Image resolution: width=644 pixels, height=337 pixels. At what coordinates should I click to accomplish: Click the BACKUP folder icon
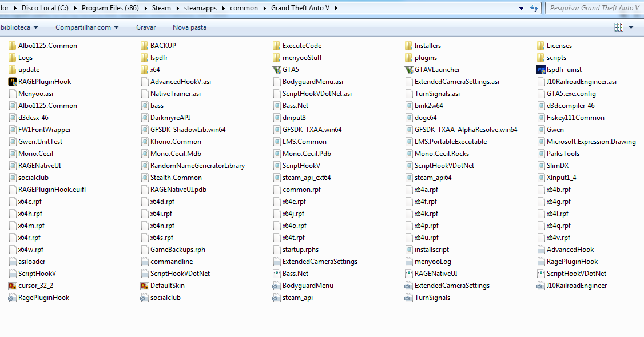click(145, 46)
